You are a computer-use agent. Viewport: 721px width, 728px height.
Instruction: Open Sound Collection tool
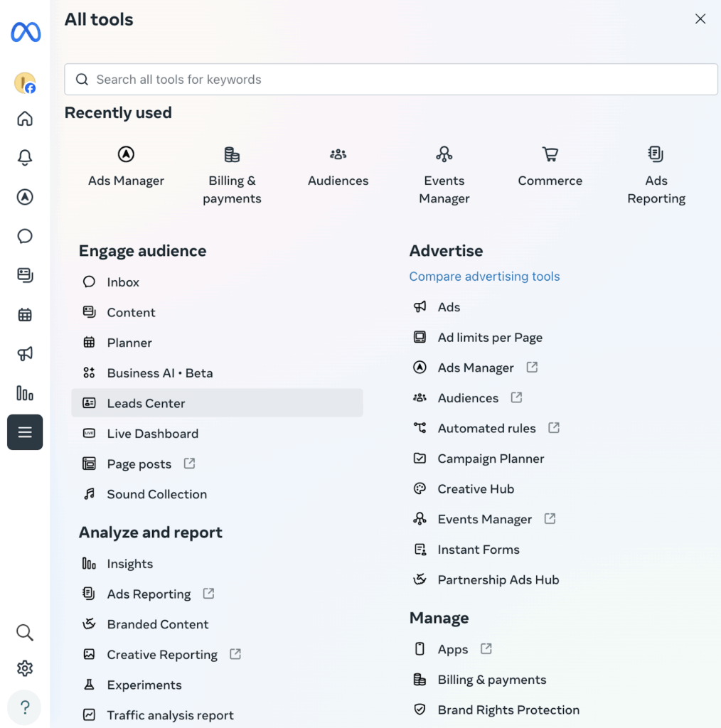tap(218, 494)
